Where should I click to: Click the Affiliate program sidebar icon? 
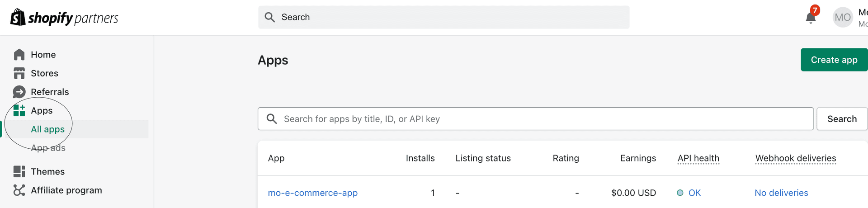pos(19,190)
